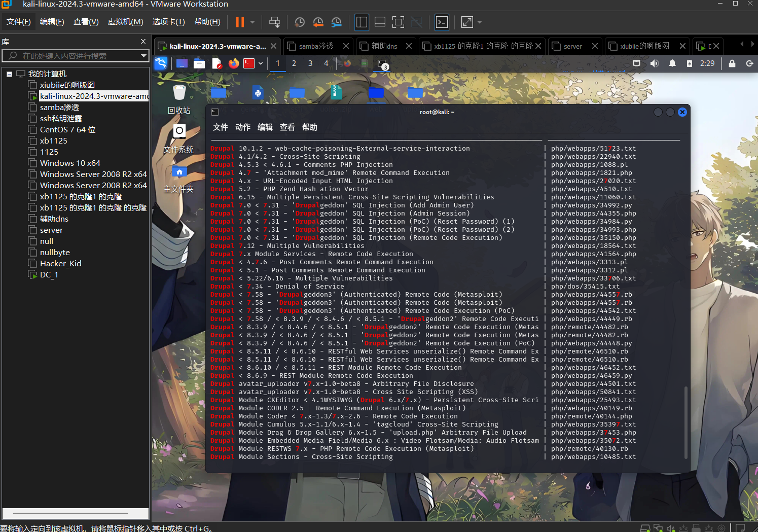Image resolution: width=758 pixels, height=532 pixels.
Task: Expand the library search box dropdown
Action: [143, 56]
